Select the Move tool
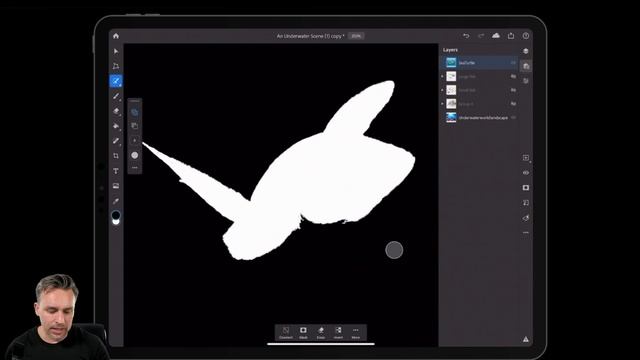The width and height of the screenshot is (640, 360). tap(116, 51)
